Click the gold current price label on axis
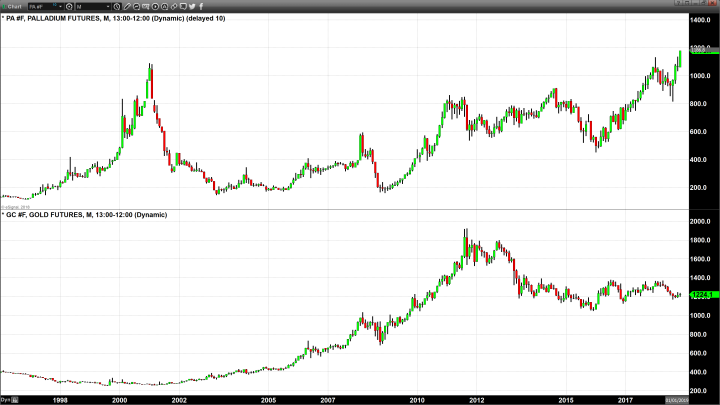The image size is (720, 405). click(x=699, y=294)
